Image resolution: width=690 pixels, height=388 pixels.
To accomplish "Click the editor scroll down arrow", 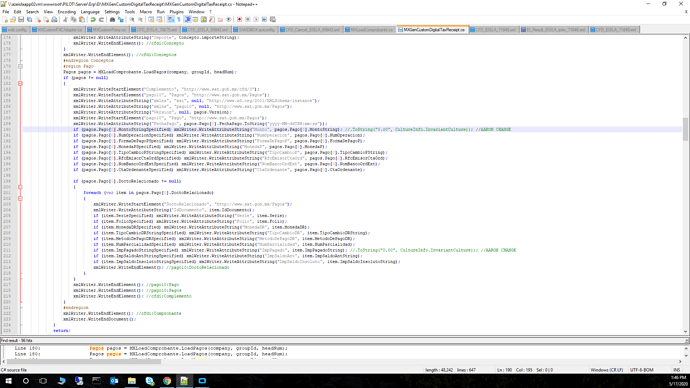I will point(686,332).
